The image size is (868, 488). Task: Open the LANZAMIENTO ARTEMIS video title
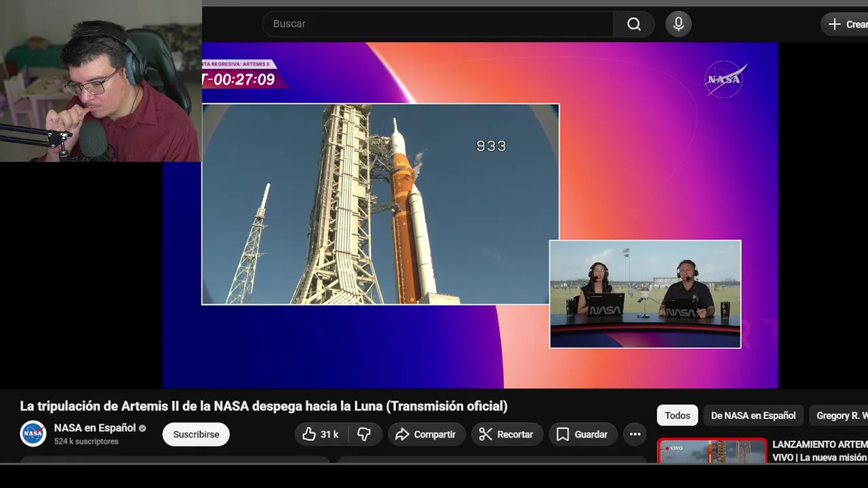click(x=820, y=451)
